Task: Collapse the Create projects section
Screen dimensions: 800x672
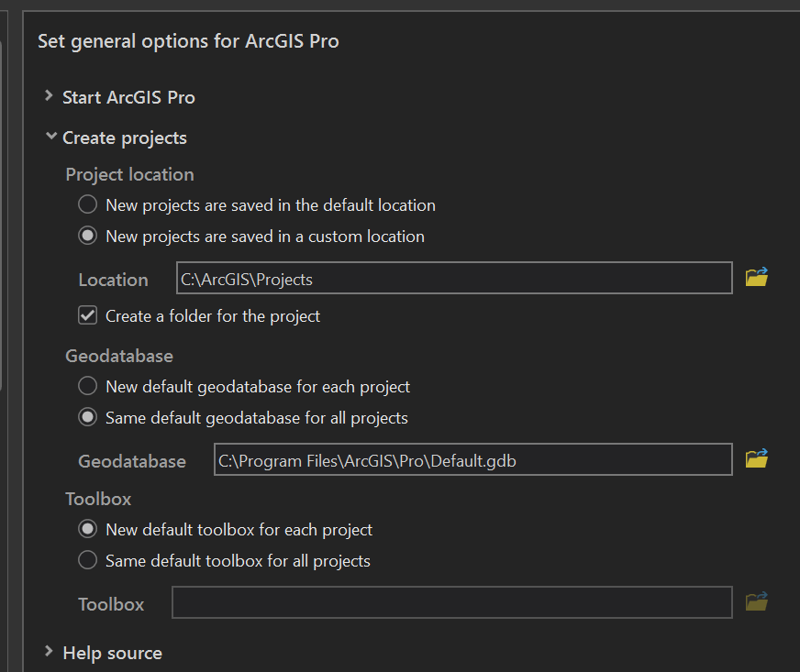Action: coord(50,138)
